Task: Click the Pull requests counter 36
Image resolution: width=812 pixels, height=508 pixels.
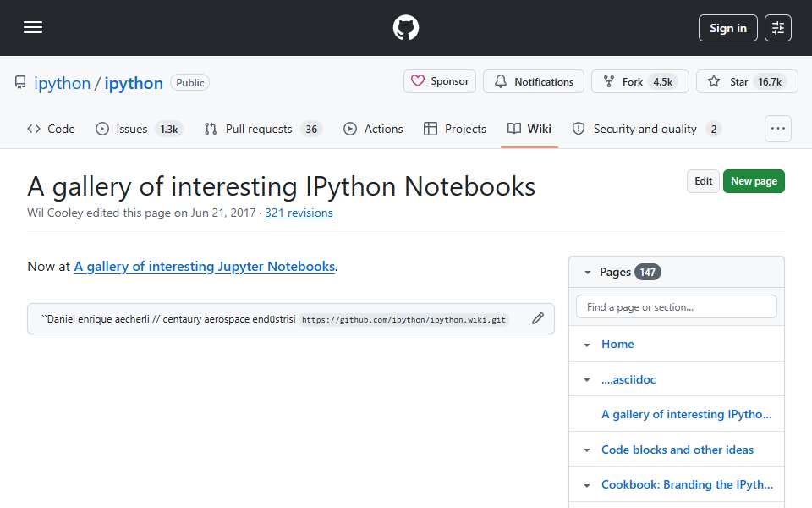Action: point(311,129)
